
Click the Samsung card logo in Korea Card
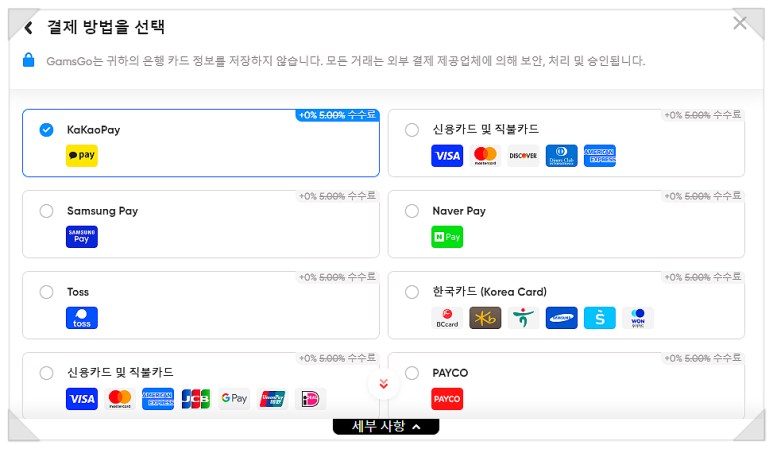coord(562,318)
